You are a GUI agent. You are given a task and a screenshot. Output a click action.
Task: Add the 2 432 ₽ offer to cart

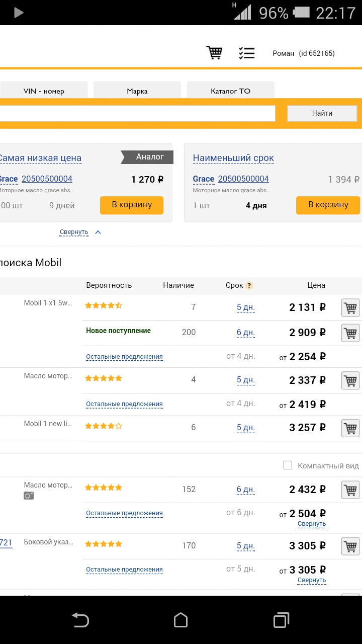[350, 490]
